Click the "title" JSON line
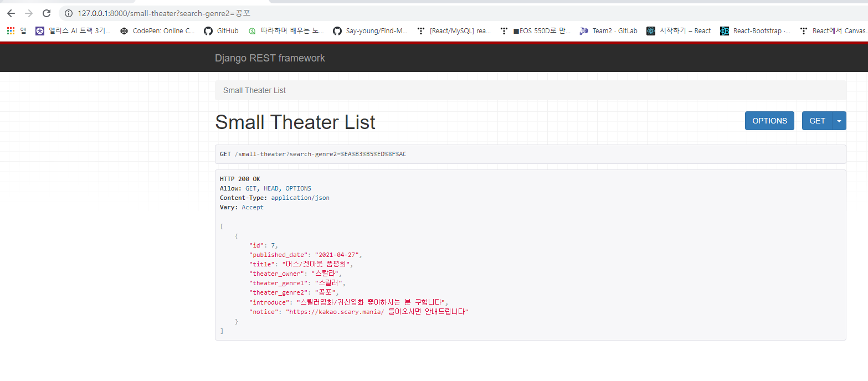Screen dimensions: 868x381 point(301,264)
